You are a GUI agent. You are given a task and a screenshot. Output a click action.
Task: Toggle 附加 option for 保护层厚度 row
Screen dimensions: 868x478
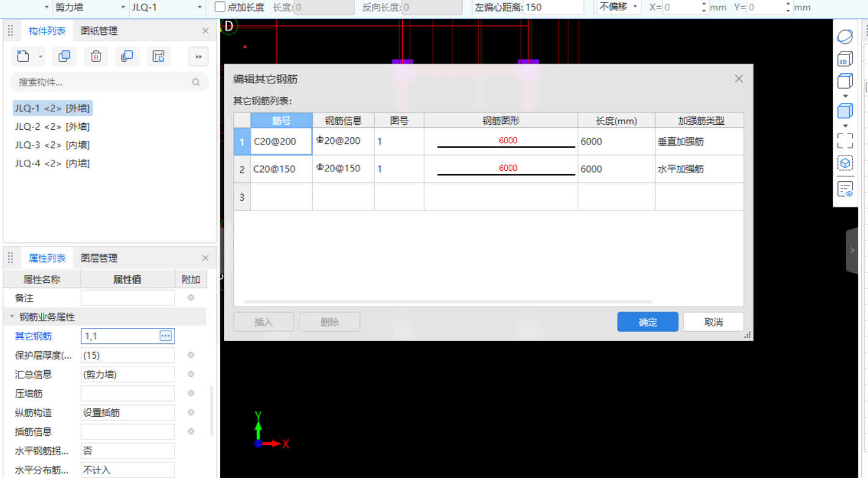191,355
